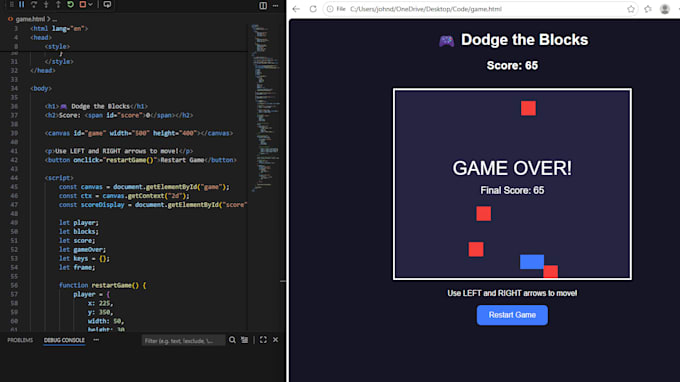
Task: Open the panel's additional views ellipsis
Action: pos(96,340)
